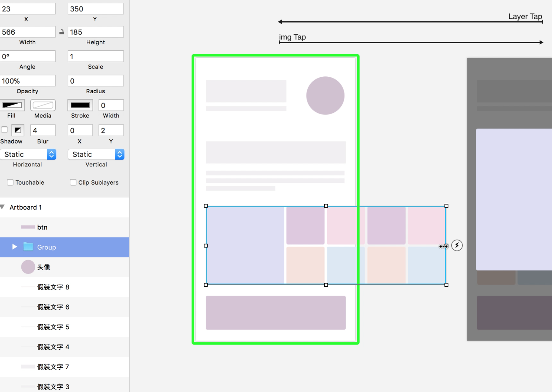
Task: Enable the Shadow checkbox
Action: 4,130
